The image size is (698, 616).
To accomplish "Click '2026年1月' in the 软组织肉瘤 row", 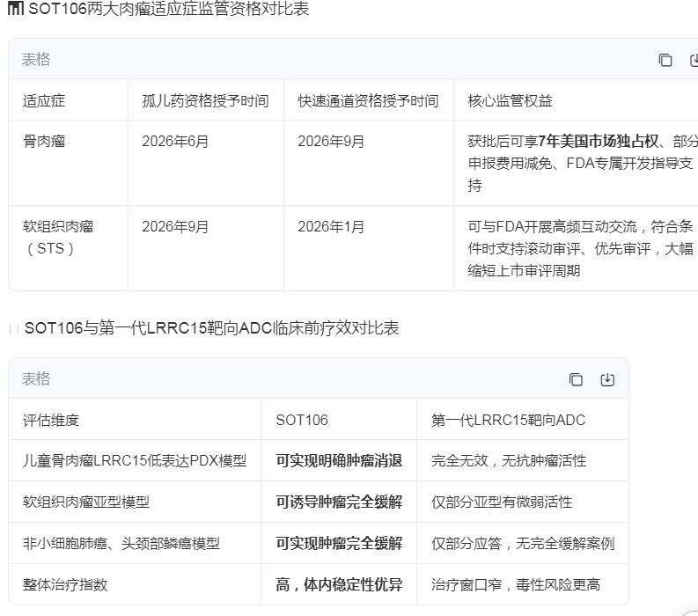I will click(331, 226).
